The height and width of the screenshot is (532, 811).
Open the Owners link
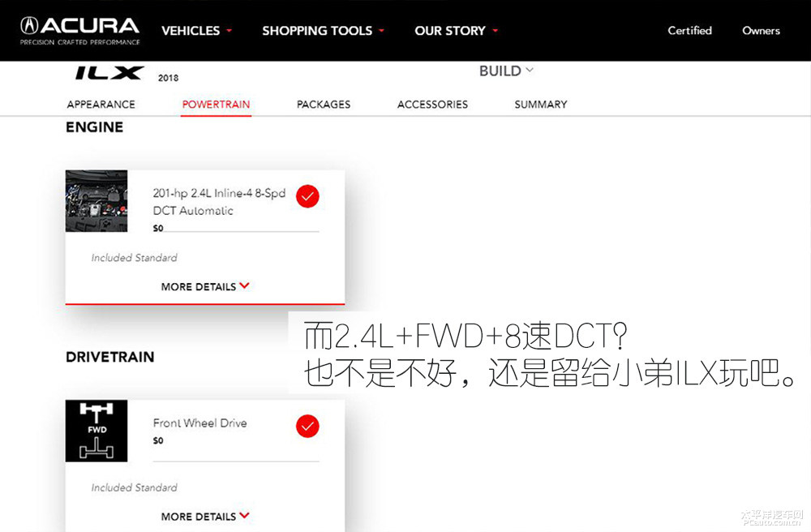click(x=761, y=31)
